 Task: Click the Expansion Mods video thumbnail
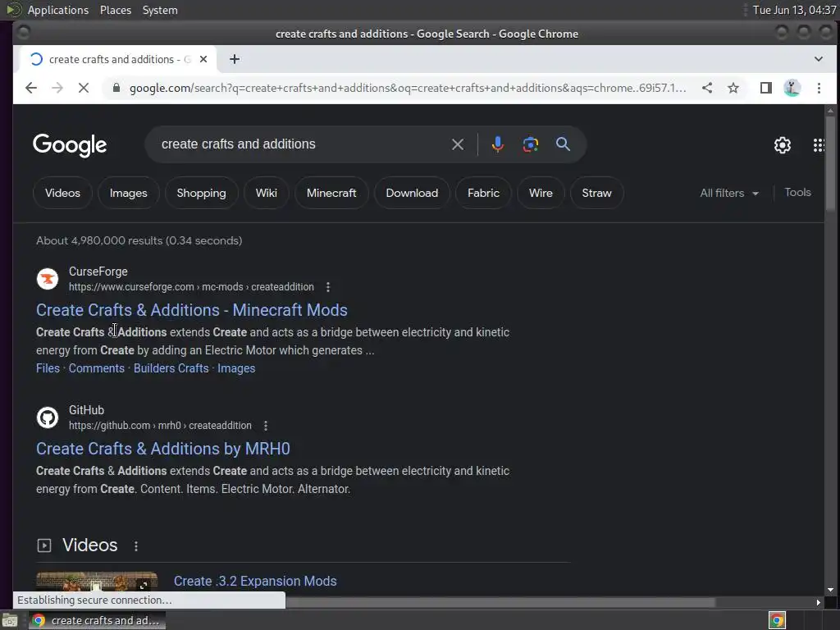click(97, 582)
